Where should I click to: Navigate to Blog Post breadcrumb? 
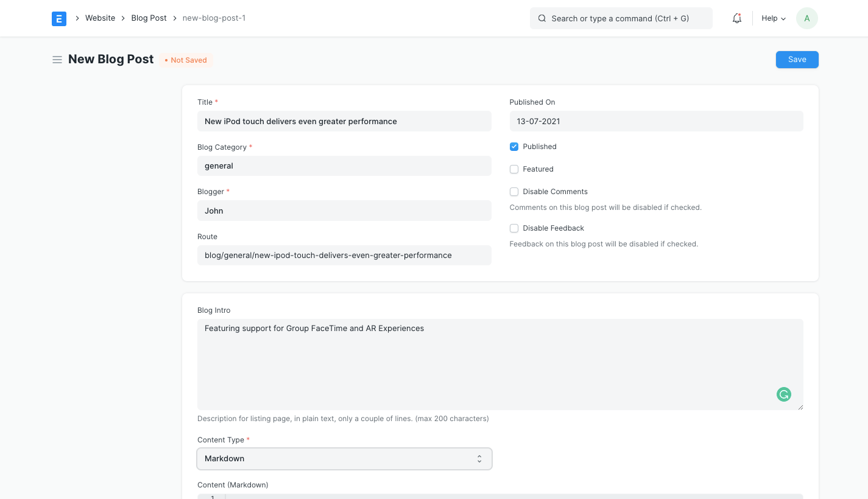(x=149, y=18)
